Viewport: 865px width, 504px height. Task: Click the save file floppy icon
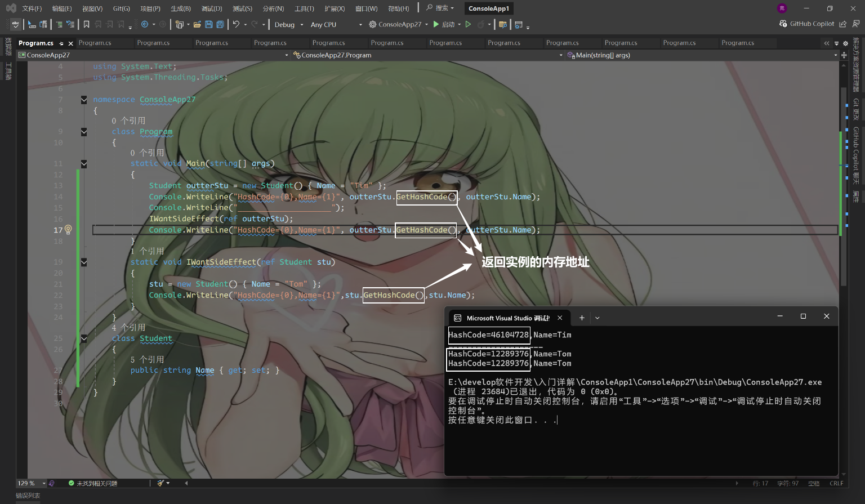click(x=209, y=24)
